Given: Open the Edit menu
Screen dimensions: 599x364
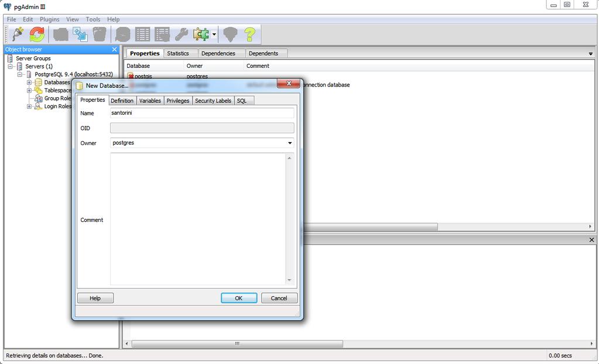Looking at the screenshot, I should tap(28, 19).
